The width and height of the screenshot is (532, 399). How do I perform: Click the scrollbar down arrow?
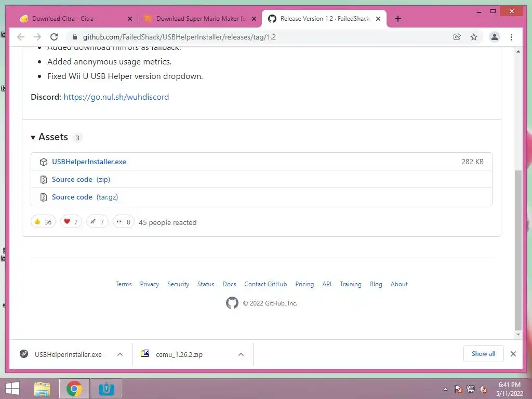click(x=518, y=335)
